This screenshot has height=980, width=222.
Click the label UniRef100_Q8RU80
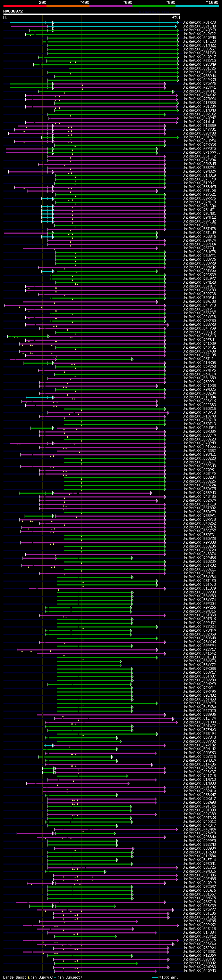(x=199, y=432)
